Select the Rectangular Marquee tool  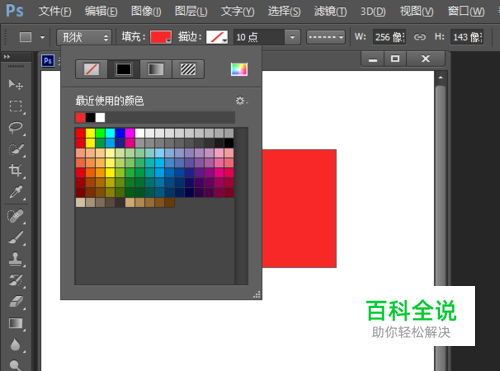point(15,106)
